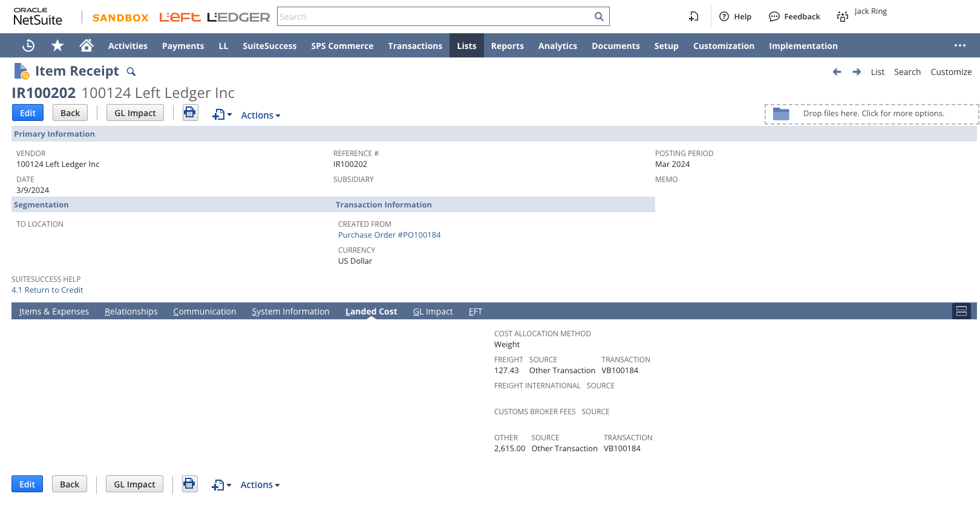Open the Jack Ring role switcher icon
This screenshot has height=505, width=980.
click(843, 16)
